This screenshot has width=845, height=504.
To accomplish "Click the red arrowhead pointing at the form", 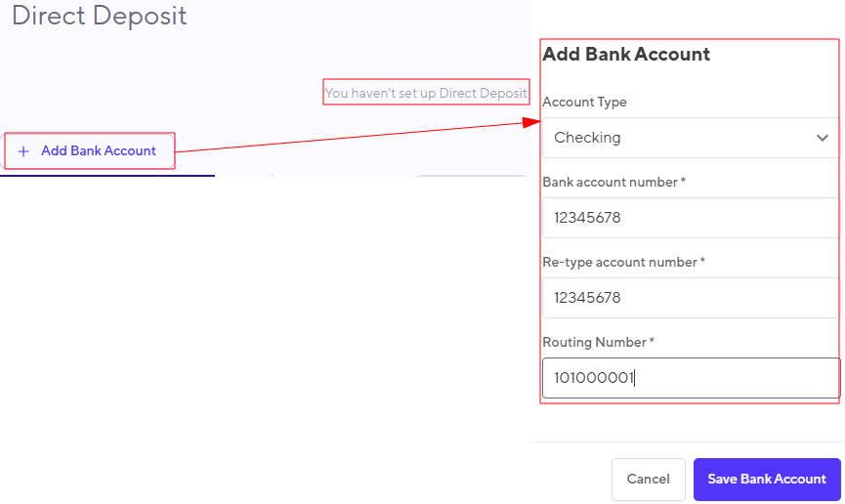I will (x=531, y=122).
